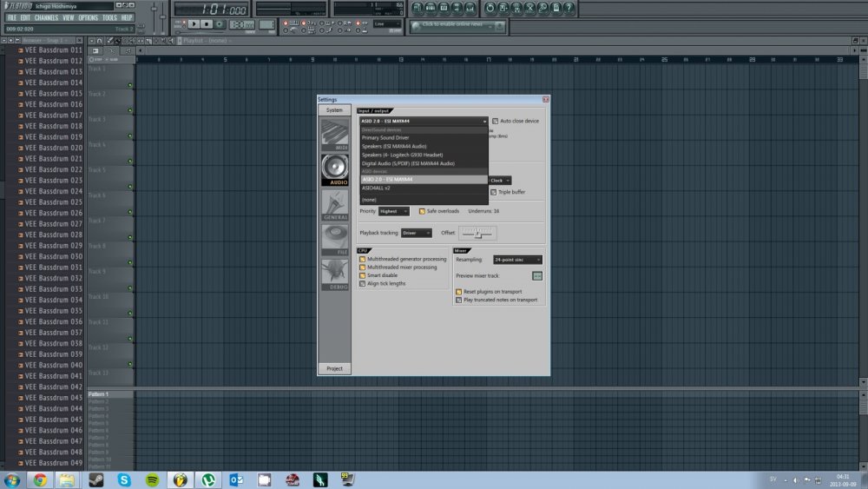The width and height of the screenshot is (868, 489).
Task: Toggle Multithreaded mixer processing
Action: pyautogui.click(x=363, y=268)
